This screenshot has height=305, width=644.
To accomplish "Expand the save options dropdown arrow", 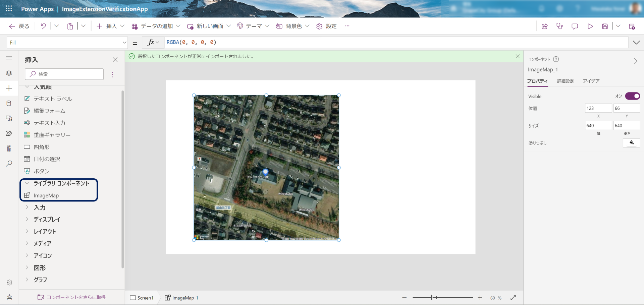I will pos(618,26).
